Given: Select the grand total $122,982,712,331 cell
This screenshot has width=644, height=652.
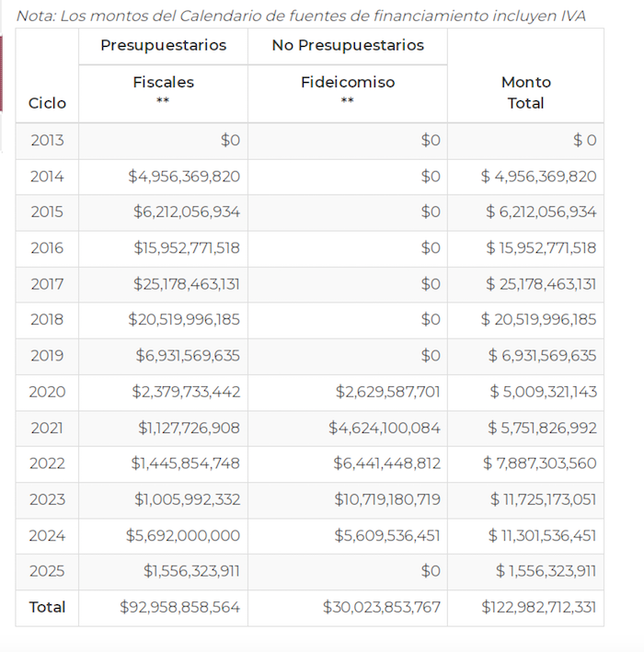Looking at the screenshot, I should (538, 607).
